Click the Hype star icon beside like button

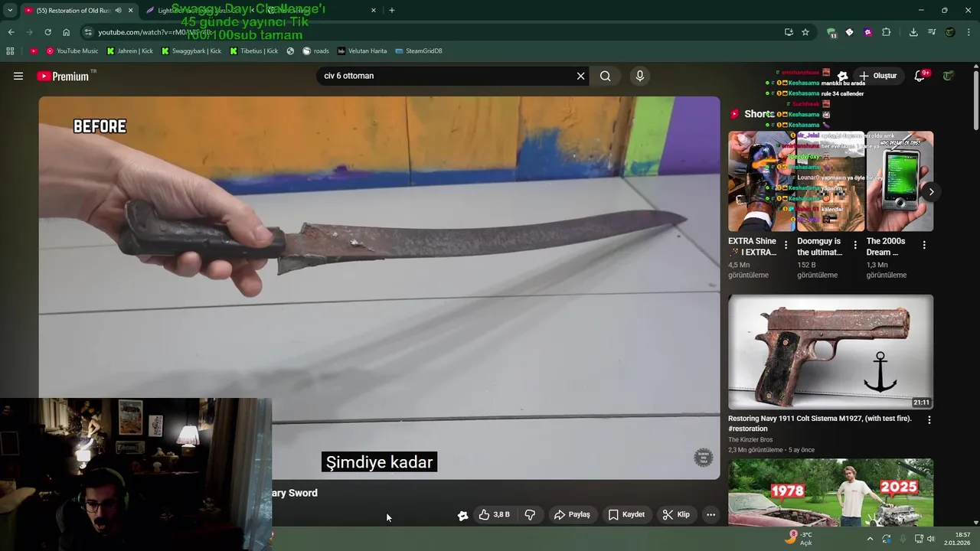(462, 515)
